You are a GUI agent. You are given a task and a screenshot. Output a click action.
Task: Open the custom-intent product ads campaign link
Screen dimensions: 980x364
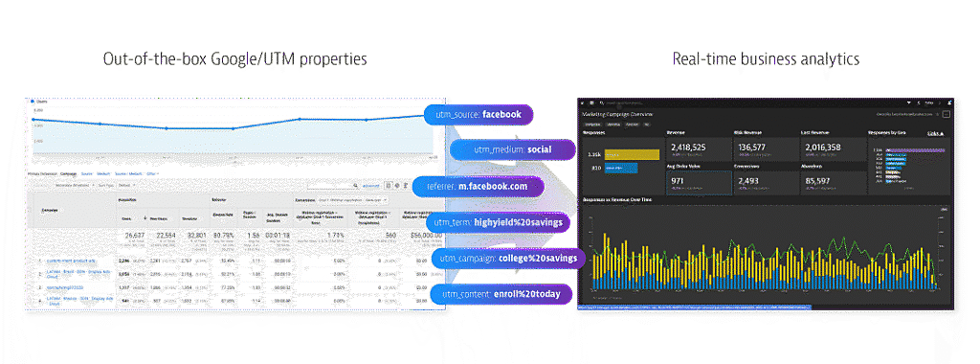pos(68,261)
